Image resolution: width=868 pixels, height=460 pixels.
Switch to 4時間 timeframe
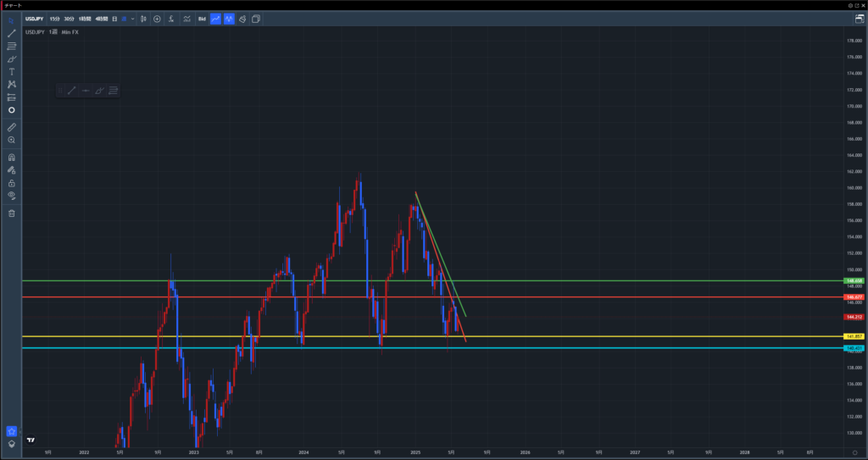[102, 19]
